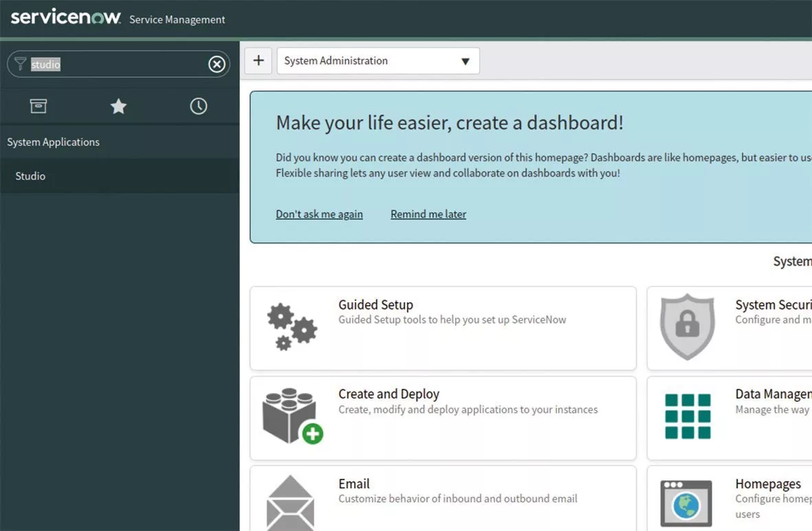Click the Remind me later link
This screenshot has width=812, height=531.
click(x=428, y=214)
